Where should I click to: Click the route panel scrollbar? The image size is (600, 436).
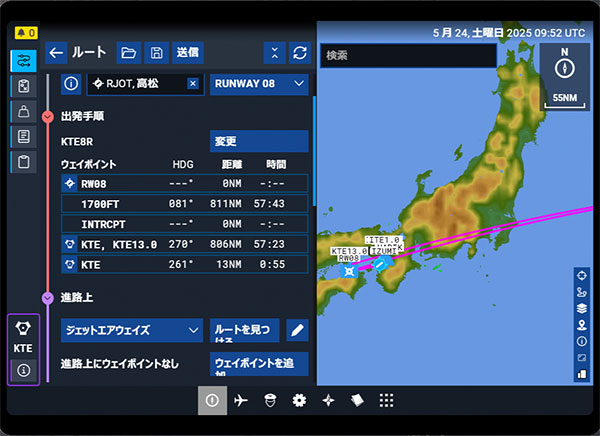pos(314,151)
